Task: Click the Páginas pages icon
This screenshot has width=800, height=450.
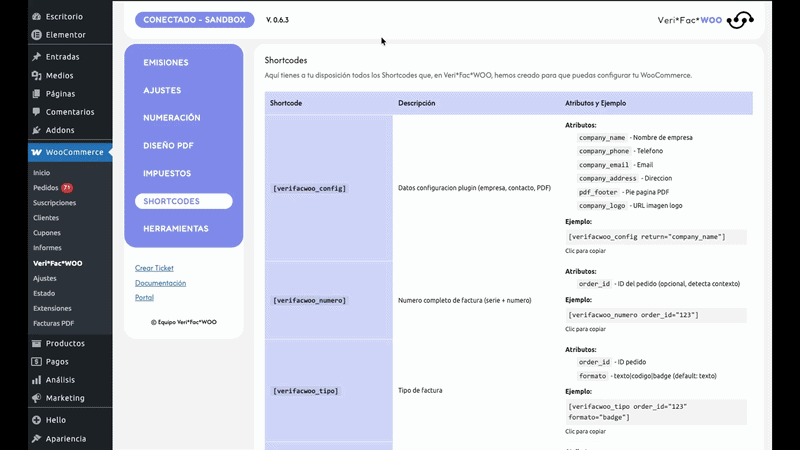Action: click(x=36, y=94)
